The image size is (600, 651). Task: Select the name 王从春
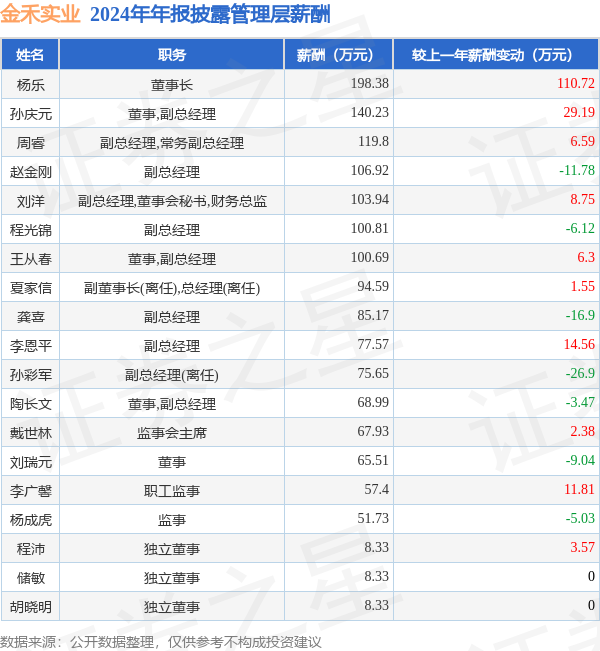30,259
